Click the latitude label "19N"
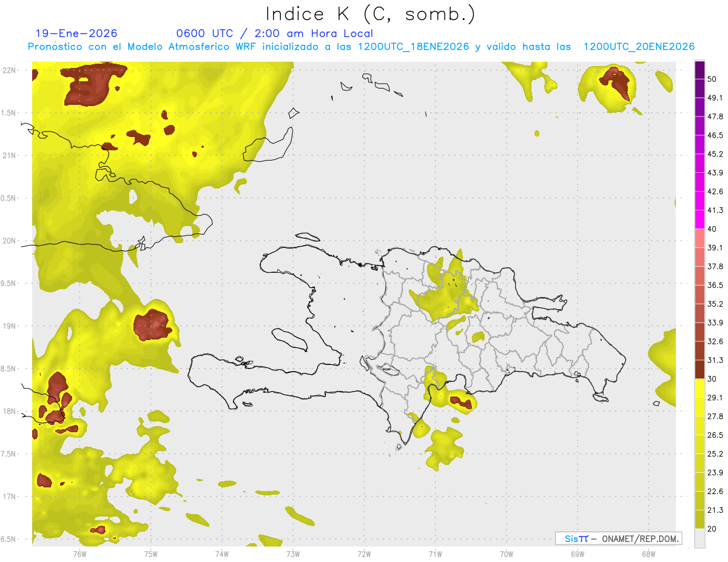Viewport: 728px width, 562px height. [x=9, y=326]
